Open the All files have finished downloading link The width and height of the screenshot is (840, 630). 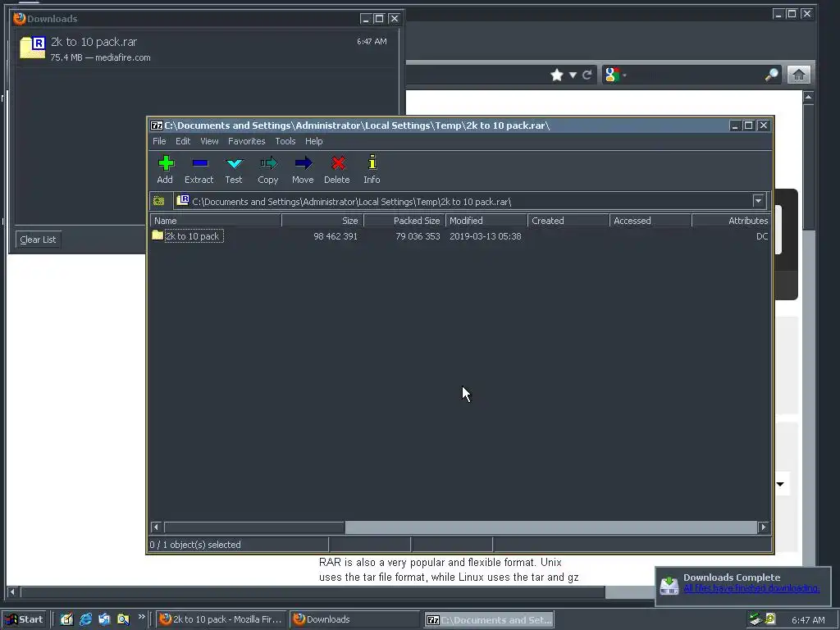point(751,588)
